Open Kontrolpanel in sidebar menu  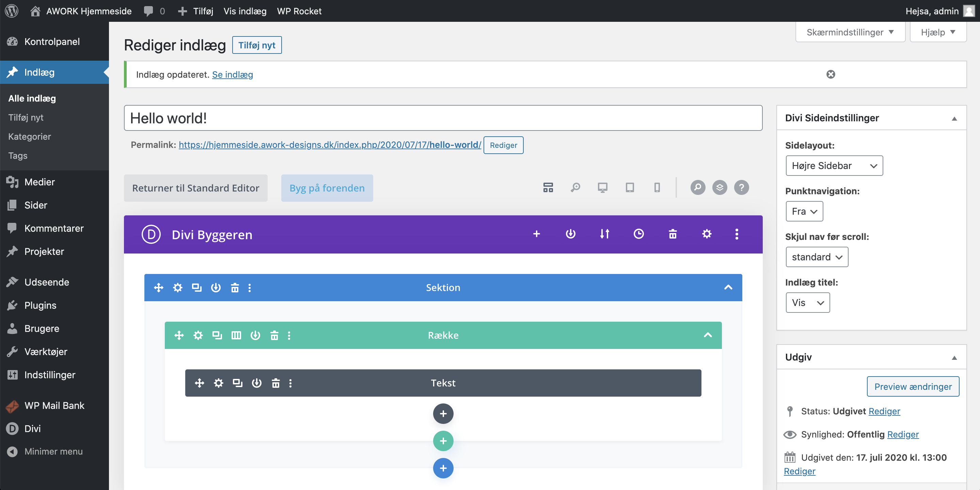coord(54,42)
